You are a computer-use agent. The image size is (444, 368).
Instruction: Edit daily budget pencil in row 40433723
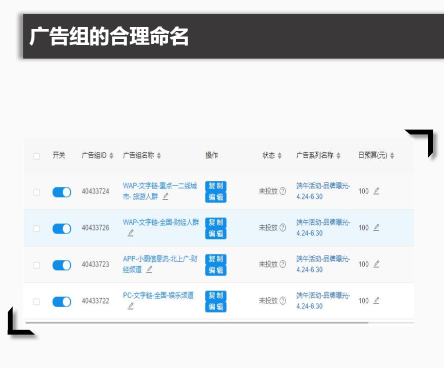click(x=376, y=264)
